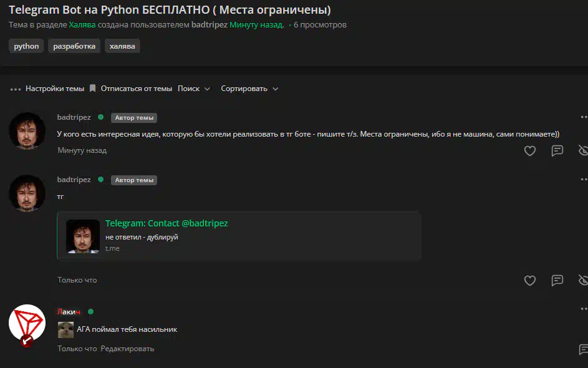
Task: Click Редактировать under Лакич's comment
Action: (x=127, y=349)
